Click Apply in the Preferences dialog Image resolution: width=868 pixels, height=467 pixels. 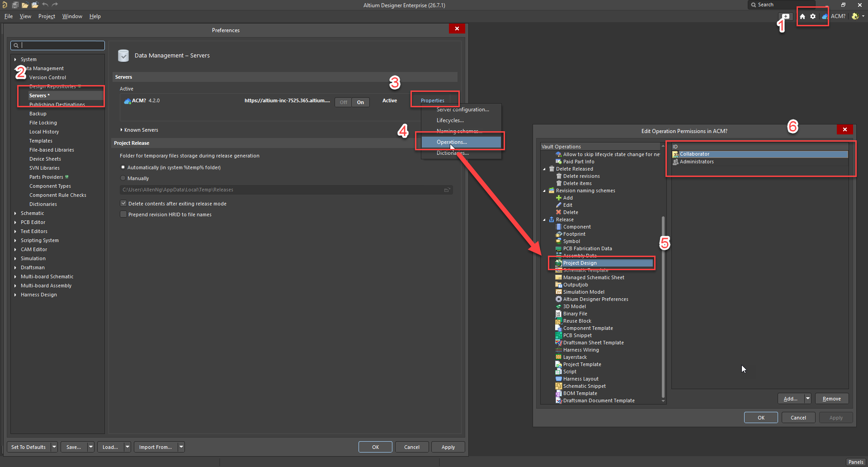tap(448, 447)
